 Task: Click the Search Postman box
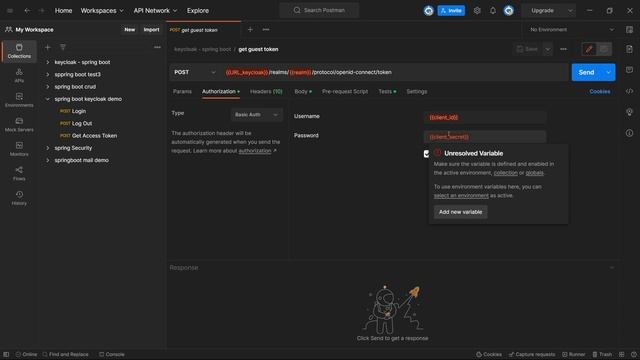(319, 10)
